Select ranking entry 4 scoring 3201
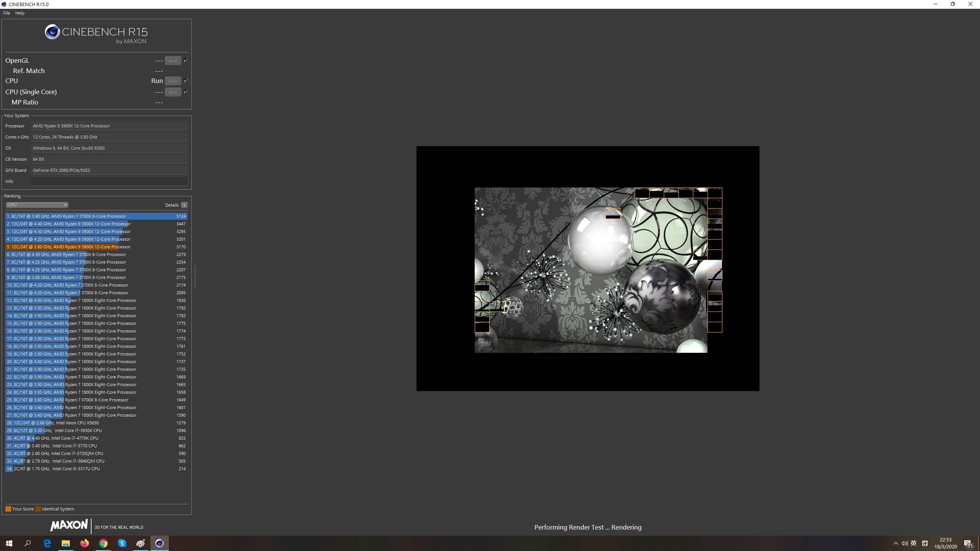Viewport: 980px width, 551px height. click(x=96, y=239)
